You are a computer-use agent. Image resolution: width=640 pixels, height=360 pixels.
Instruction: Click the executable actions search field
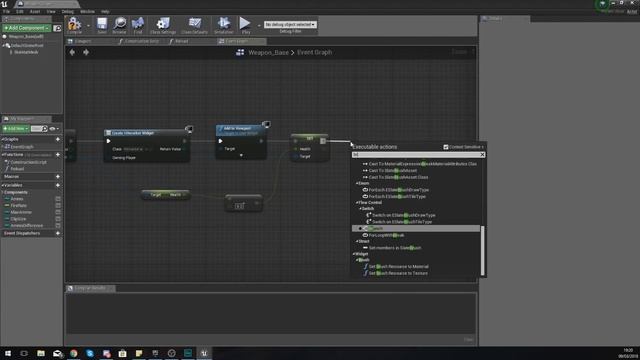pyautogui.click(x=416, y=155)
